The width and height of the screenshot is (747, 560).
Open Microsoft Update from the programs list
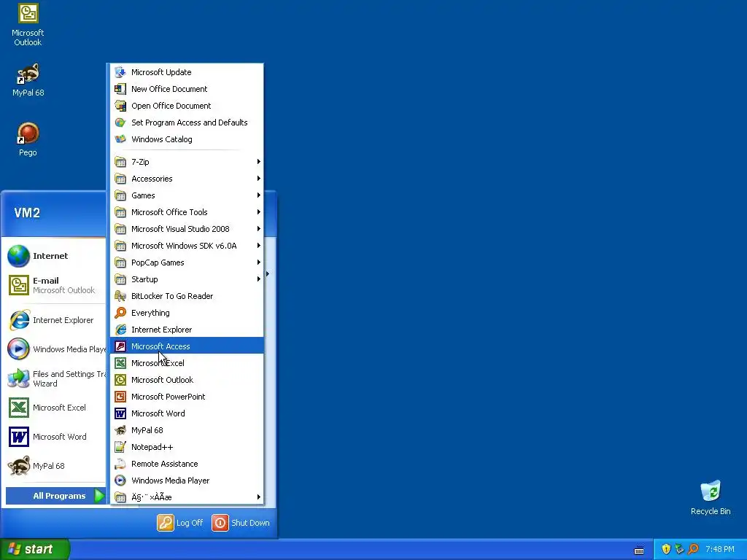click(x=187, y=72)
